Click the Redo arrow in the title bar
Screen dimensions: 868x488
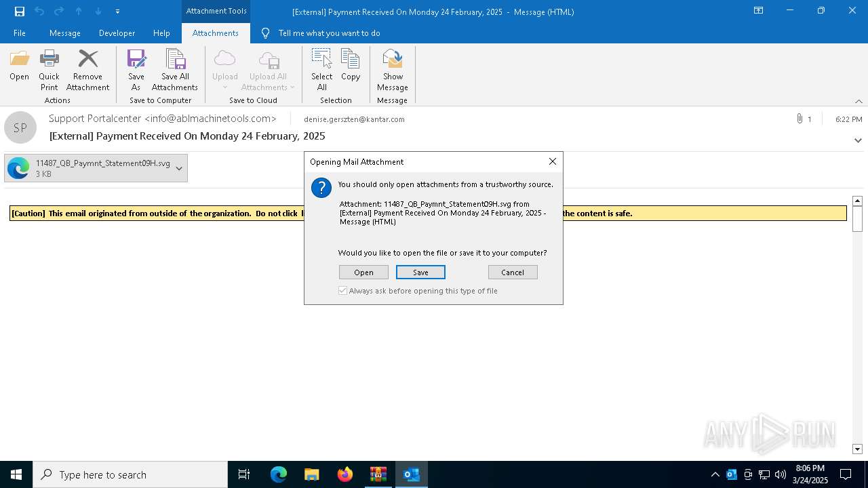[59, 12]
